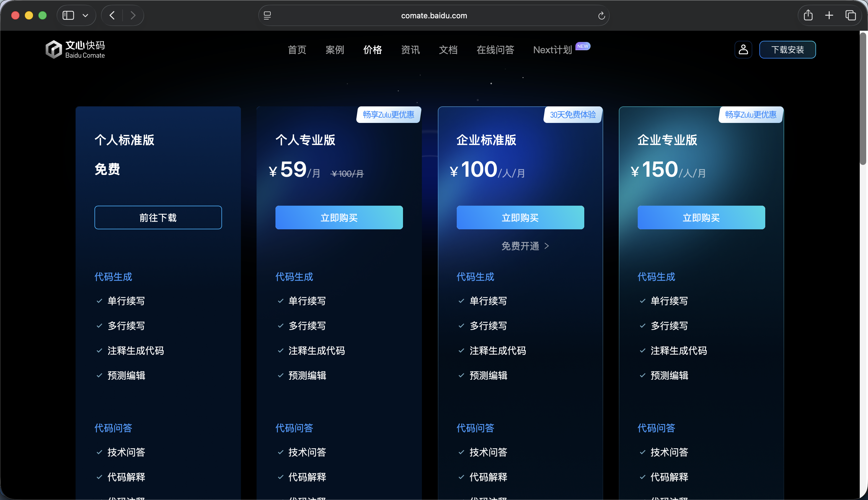
Task: Reload the page with refresh icon
Action: pos(601,16)
